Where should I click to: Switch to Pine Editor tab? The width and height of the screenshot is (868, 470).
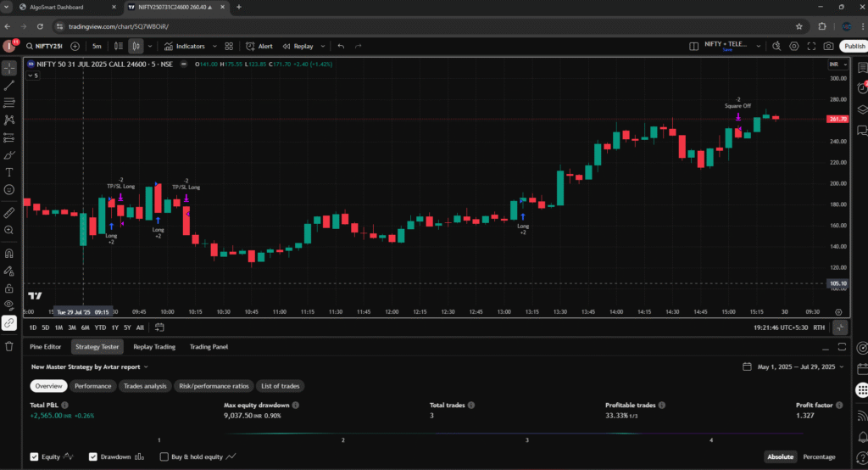[x=46, y=347]
